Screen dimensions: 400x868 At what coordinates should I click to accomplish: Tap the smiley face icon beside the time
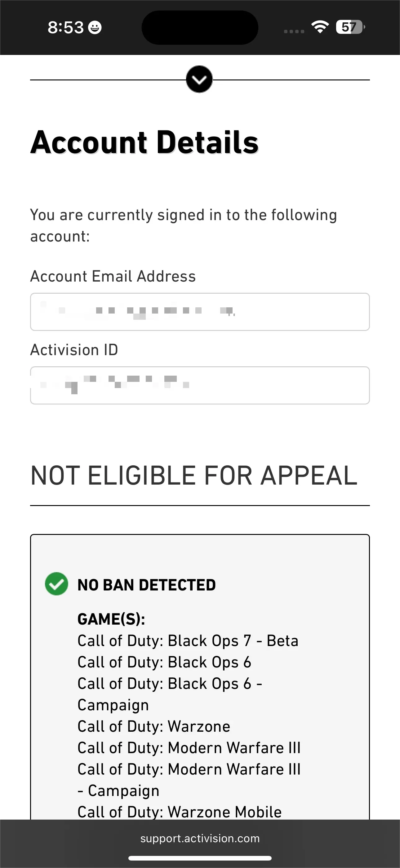tap(95, 27)
